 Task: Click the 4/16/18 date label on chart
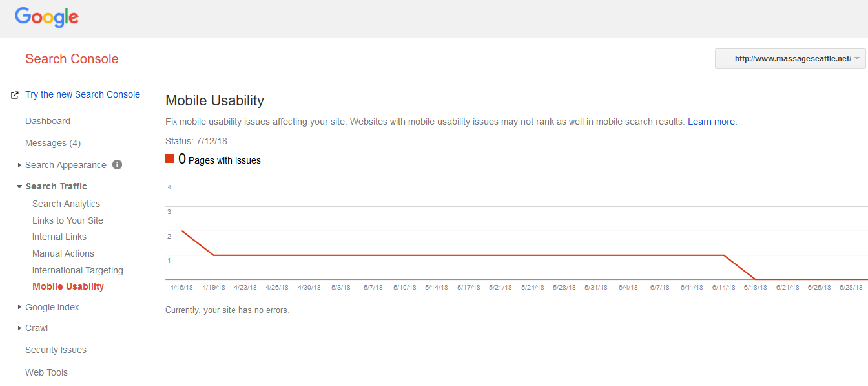click(181, 288)
